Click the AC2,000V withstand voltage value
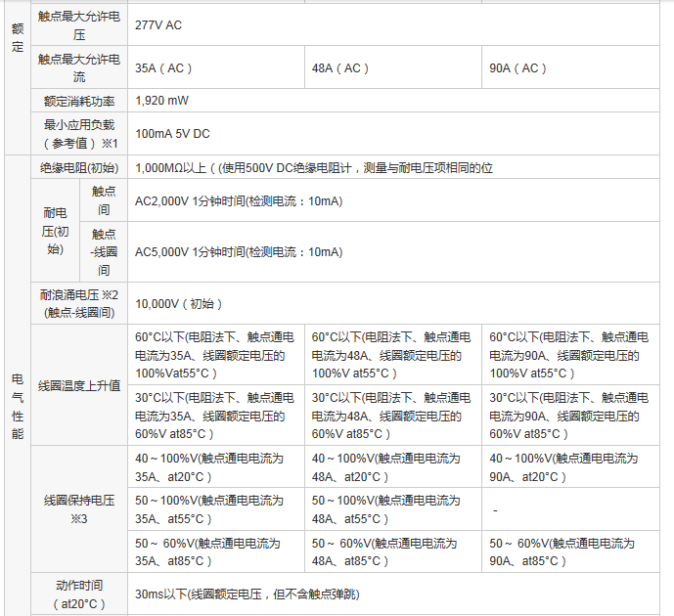The height and width of the screenshot is (616, 674). pyautogui.click(x=239, y=200)
